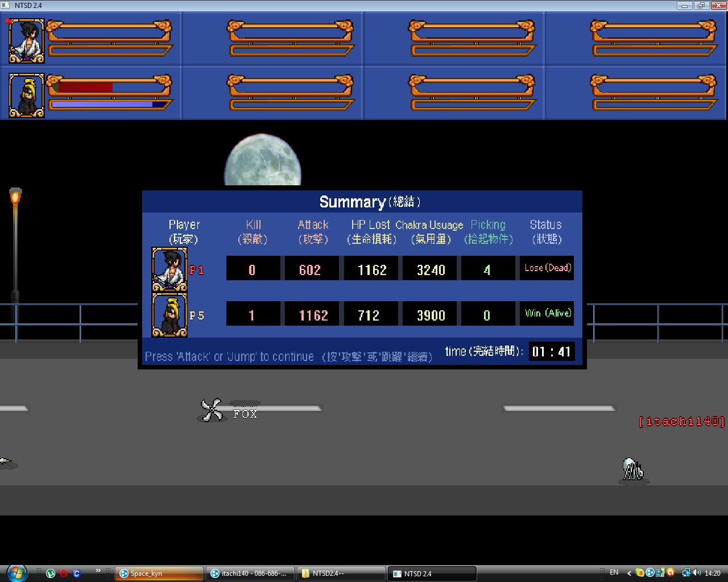Click P1's Kill value 0

[253, 268]
